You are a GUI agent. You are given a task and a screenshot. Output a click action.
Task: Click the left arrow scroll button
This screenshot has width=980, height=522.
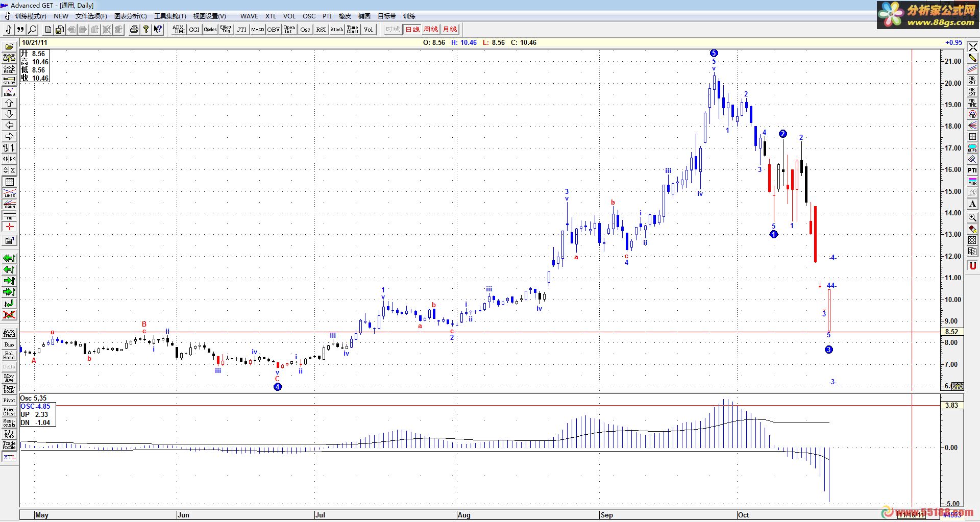tap(9, 126)
